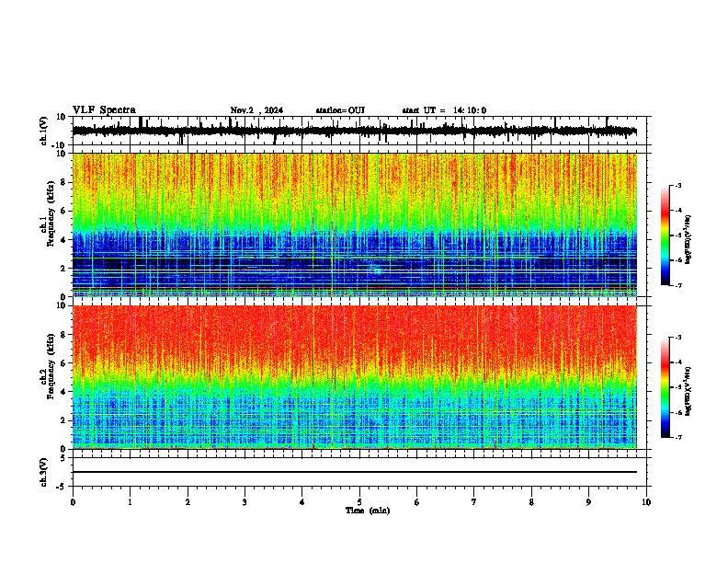Click the ch.1 color scale log(PSD) unit label
728x563 pixels.
point(688,240)
